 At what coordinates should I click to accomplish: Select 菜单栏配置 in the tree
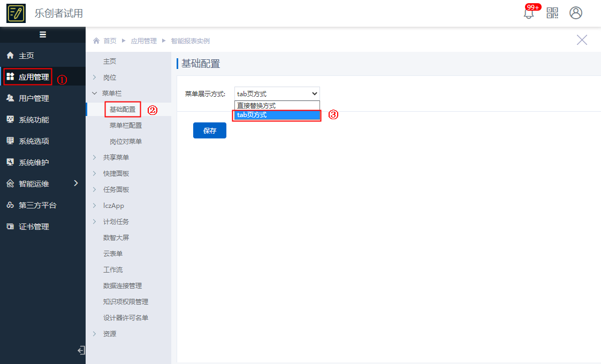[x=126, y=126]
